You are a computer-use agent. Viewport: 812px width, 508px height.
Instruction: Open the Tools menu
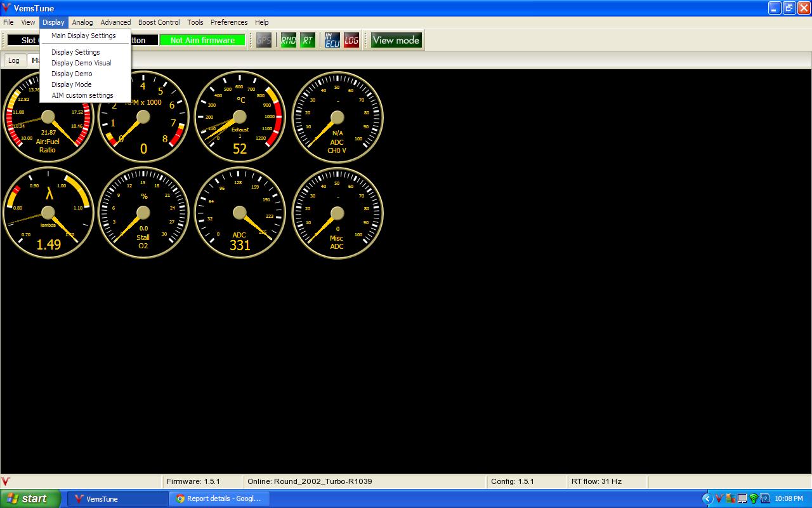click(x=195, y=22)
